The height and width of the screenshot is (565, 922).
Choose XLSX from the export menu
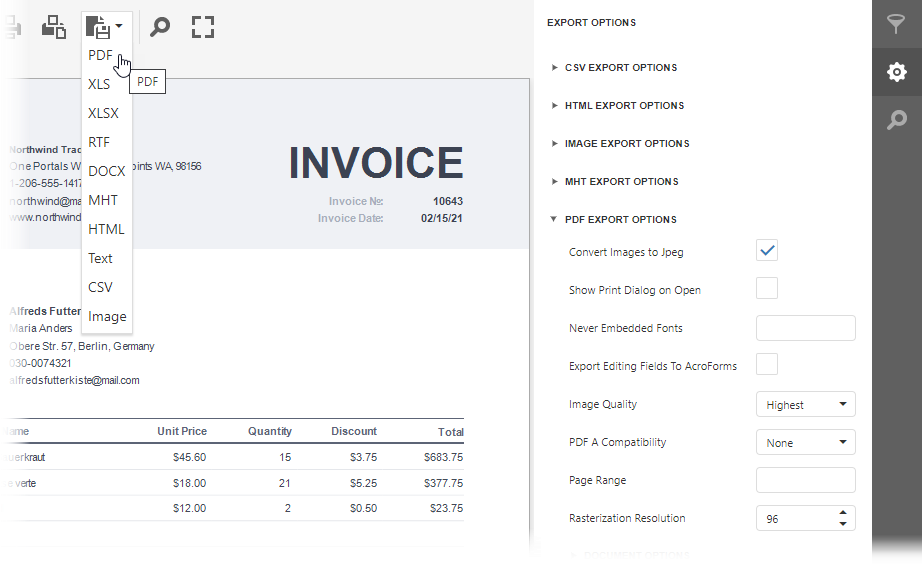coord(103,113)
